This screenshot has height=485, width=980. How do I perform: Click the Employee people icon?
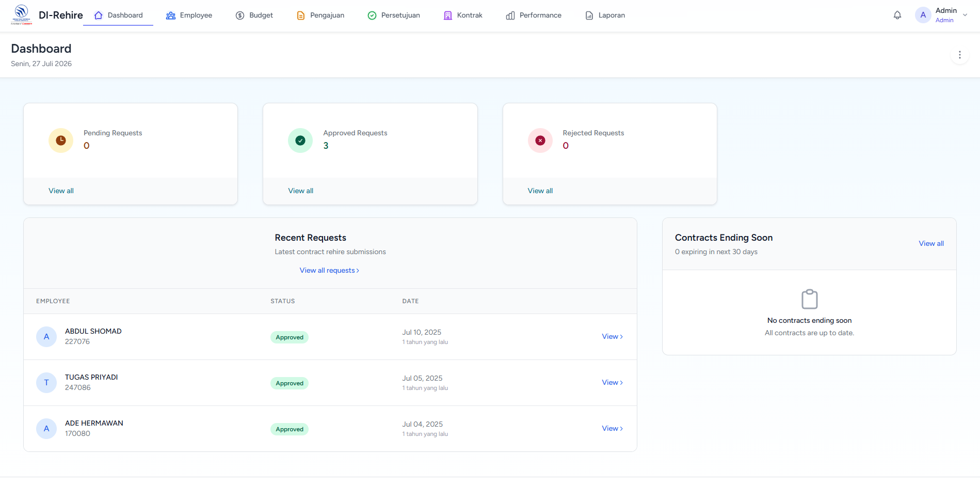[x=171, y=15]
